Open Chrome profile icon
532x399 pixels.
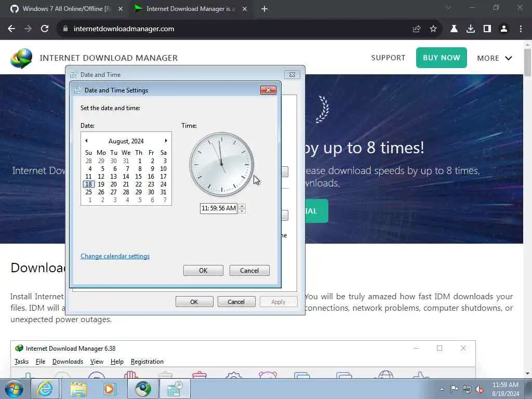(x=504, y=29)
